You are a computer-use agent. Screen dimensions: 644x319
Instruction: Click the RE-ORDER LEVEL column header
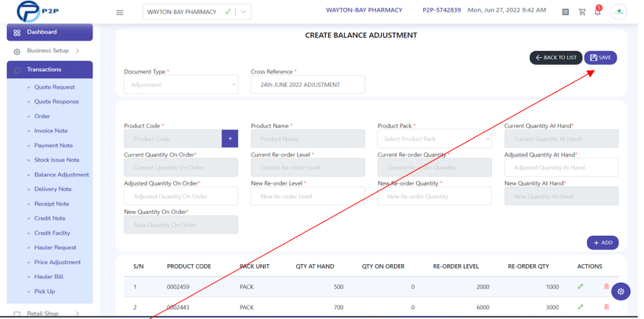[456, 266]
